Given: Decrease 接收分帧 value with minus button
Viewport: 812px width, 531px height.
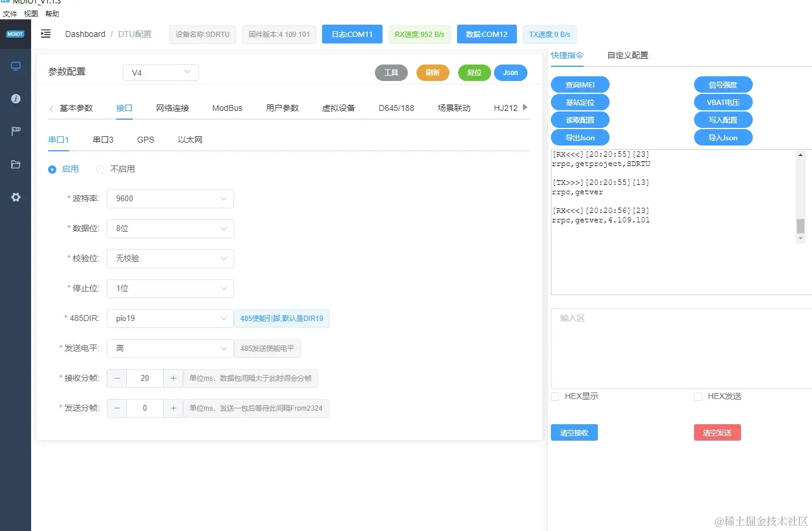Looking at the screenshot, I should [x=117, y=378].
